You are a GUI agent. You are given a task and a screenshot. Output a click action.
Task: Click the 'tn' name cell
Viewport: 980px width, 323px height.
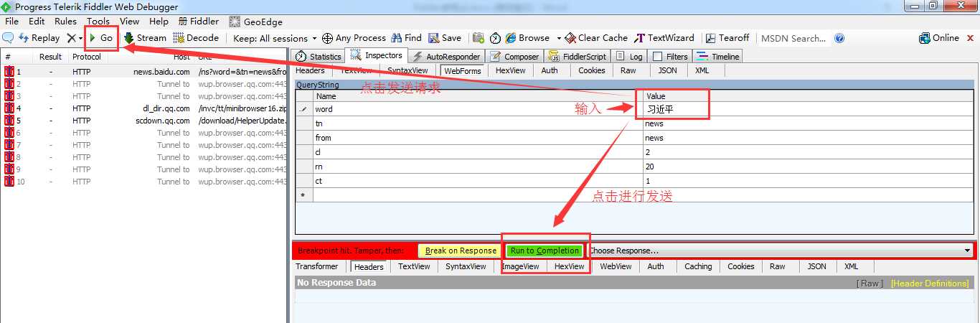point(478,123)
